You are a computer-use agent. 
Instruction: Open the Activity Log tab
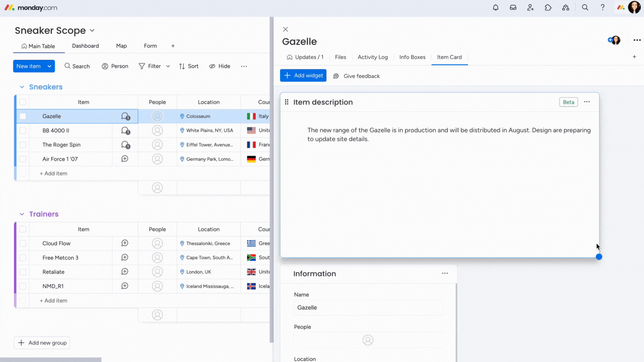[373, 57]
